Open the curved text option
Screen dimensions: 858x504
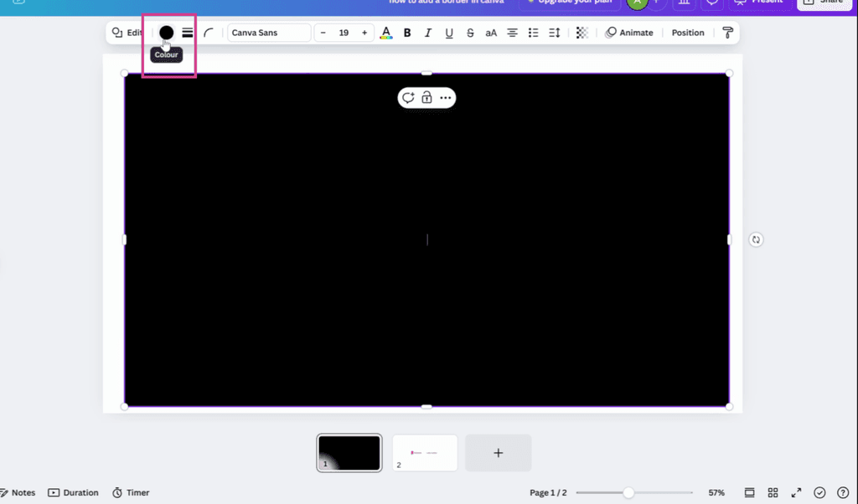208,32
